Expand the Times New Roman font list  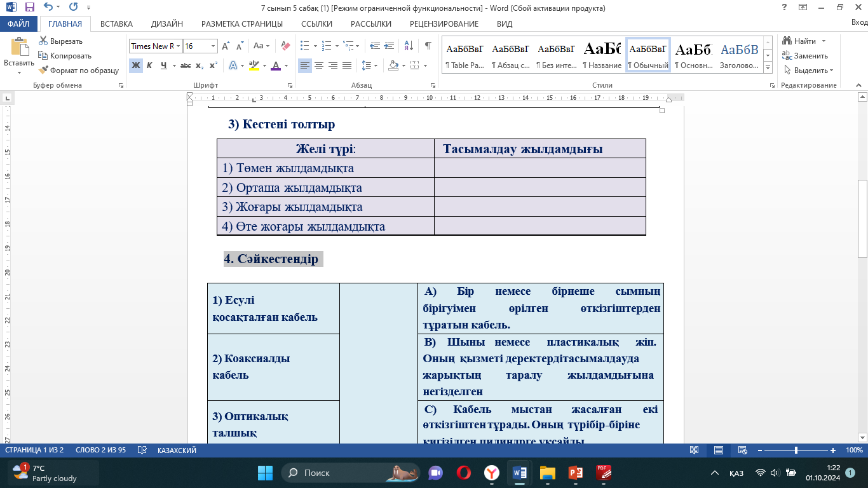(x=179, y=46)
